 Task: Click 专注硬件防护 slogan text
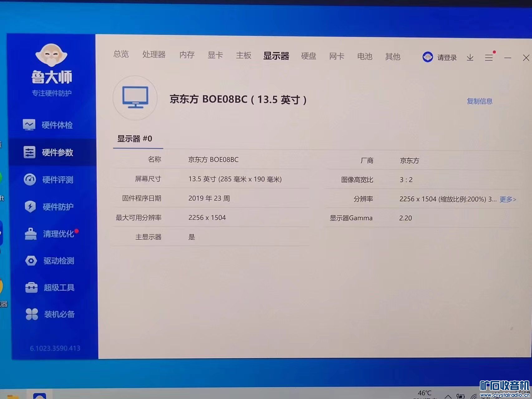tap(52, 93)
